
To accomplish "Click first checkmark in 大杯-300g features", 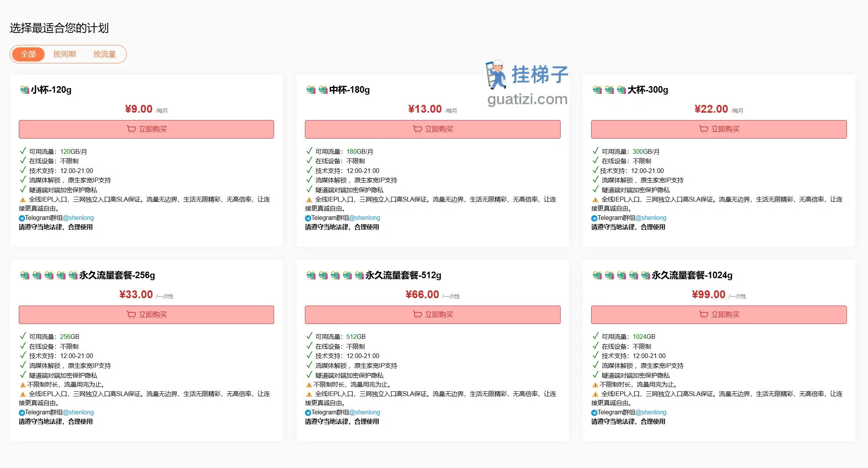I will pos(596,151).
